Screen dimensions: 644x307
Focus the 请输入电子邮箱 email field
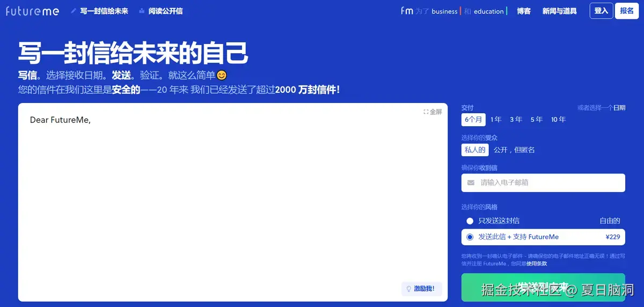click(x=543, y=182)
